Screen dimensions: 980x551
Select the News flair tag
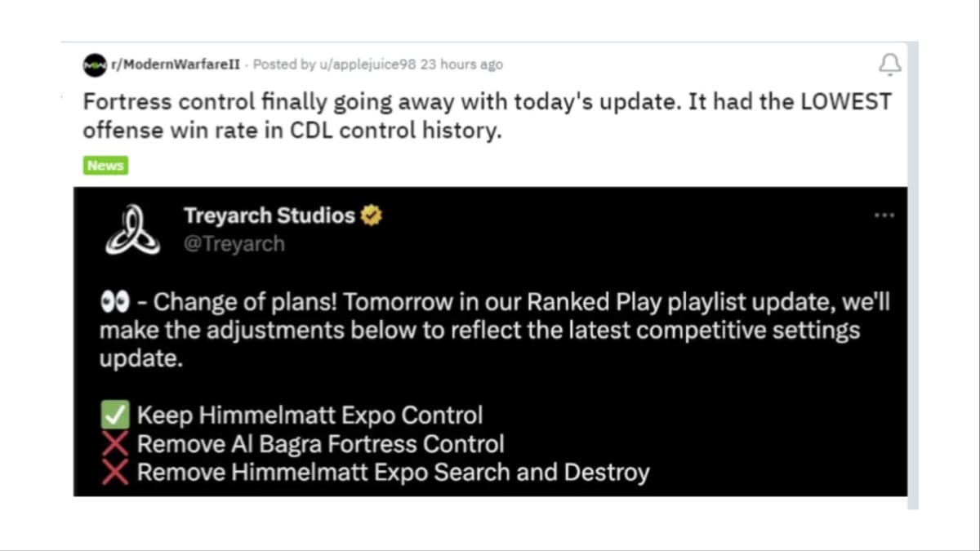pos(105,165)
